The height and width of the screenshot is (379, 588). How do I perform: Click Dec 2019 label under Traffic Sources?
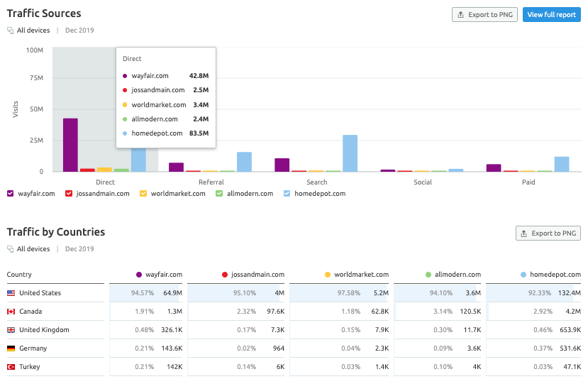click(79, 31)
